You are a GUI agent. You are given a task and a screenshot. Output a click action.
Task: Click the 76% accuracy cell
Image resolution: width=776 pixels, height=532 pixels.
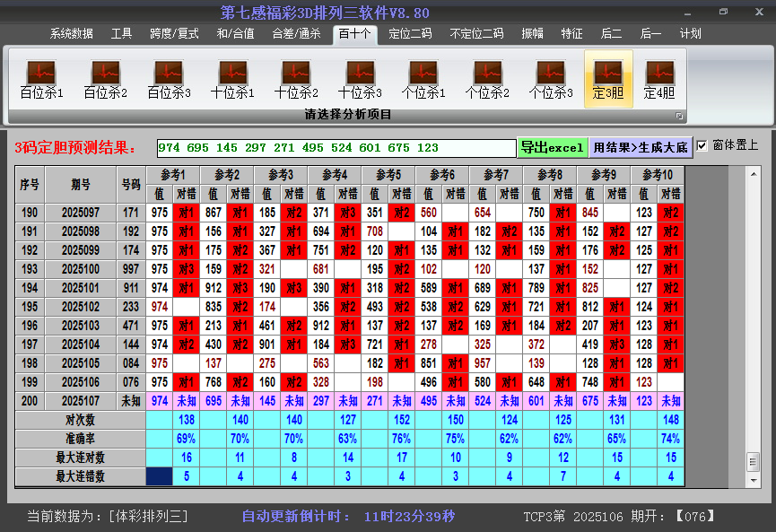coord(402,439)
